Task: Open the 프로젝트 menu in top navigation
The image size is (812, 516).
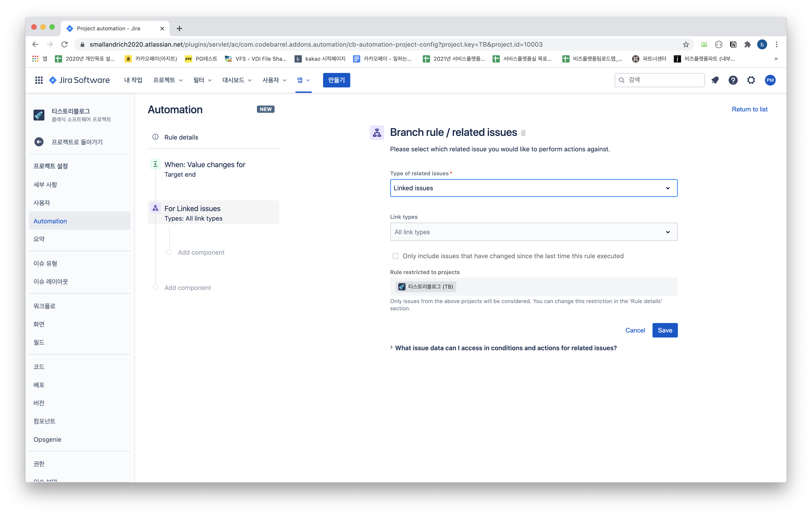Action: [168, 80]
